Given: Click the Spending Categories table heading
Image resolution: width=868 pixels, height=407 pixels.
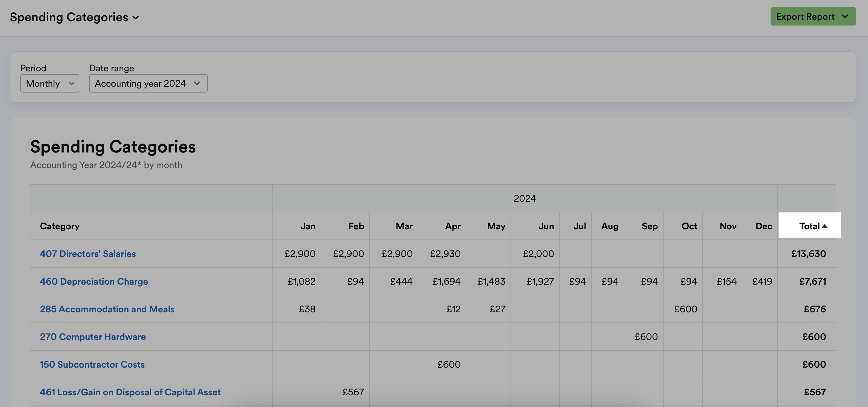Looking at the screenshot, I should coord(113,147).
